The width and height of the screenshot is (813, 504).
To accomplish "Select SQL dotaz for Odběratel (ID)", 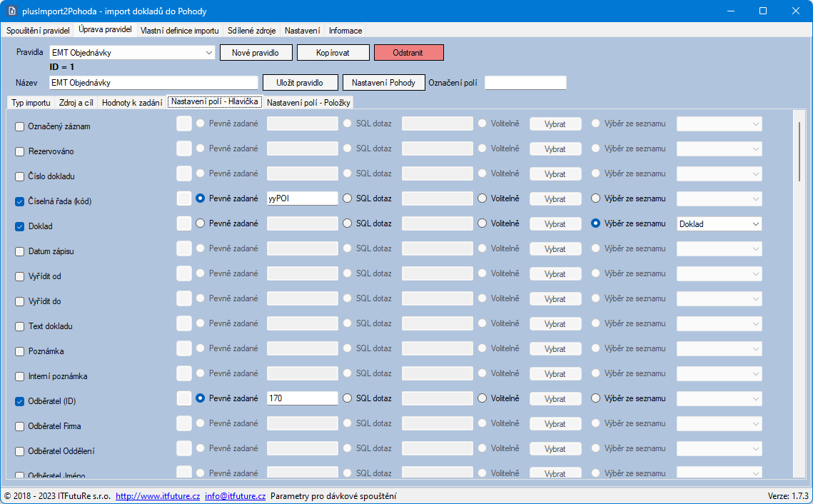I will (x=348, y=398).
